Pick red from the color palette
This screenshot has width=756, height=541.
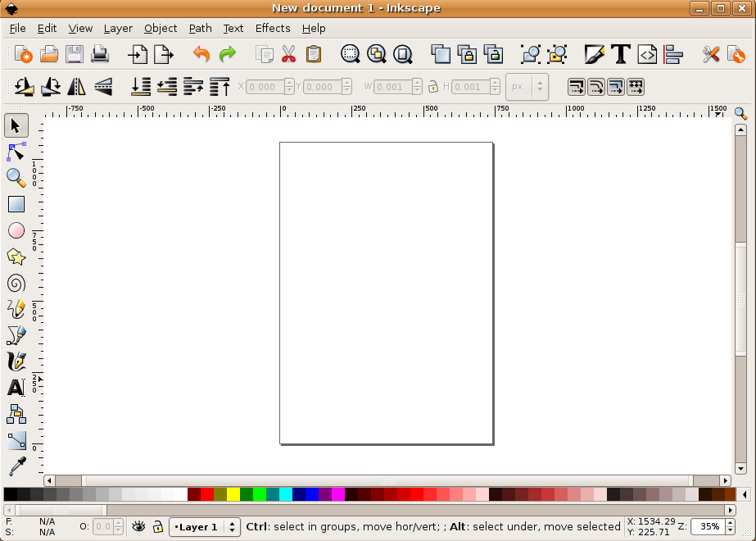pos(206,494)
